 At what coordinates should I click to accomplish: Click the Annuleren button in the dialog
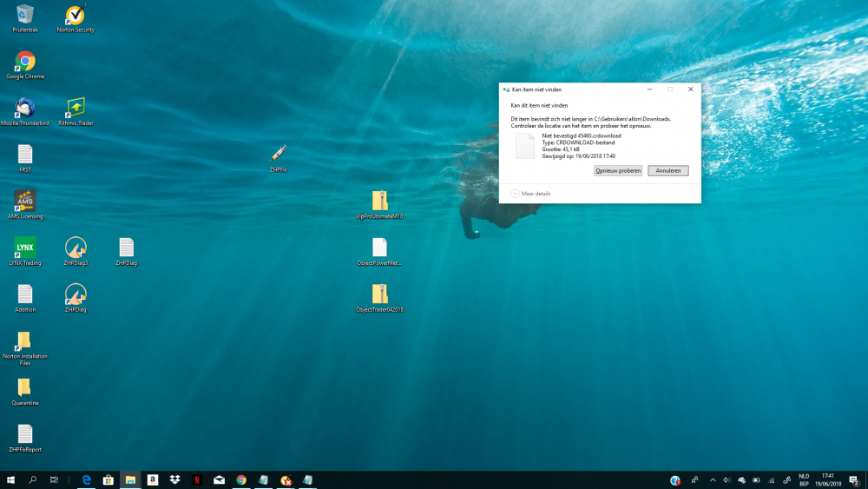click(667, 170)
